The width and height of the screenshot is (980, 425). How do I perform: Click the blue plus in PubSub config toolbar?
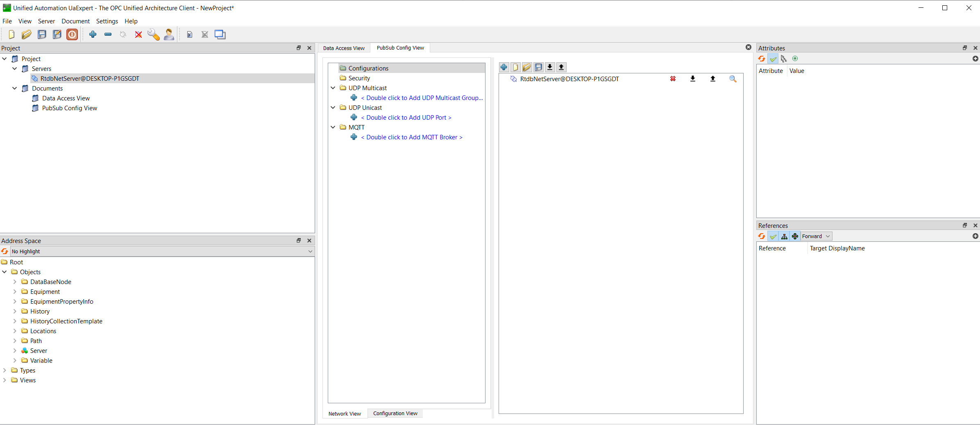click(x=504, y=67)
